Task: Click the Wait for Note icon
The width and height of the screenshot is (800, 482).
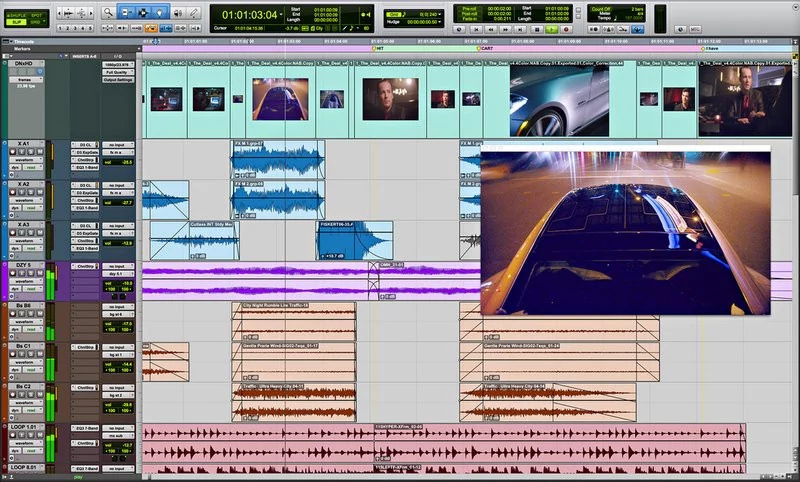Action: [x=594, y=30]
